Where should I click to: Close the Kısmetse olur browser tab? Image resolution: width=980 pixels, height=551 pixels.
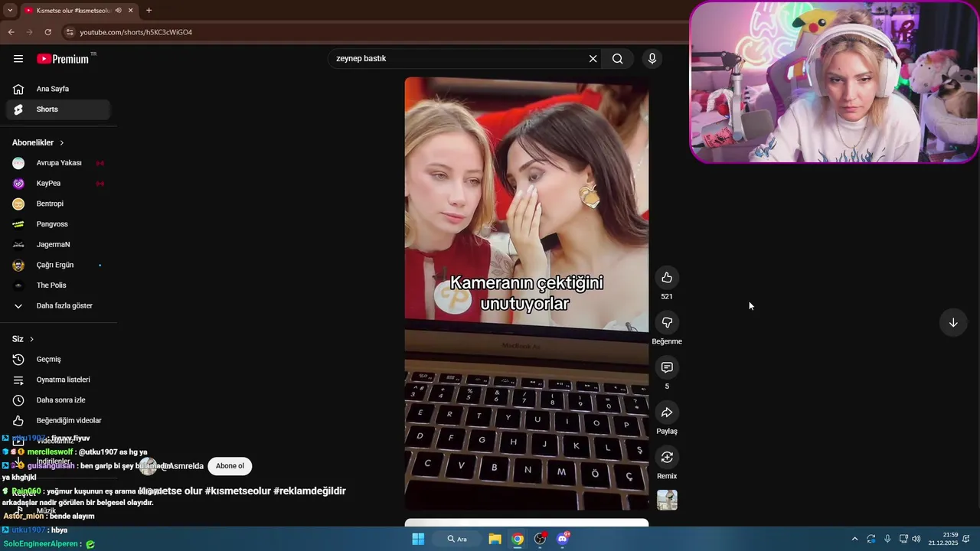[131, 11]
